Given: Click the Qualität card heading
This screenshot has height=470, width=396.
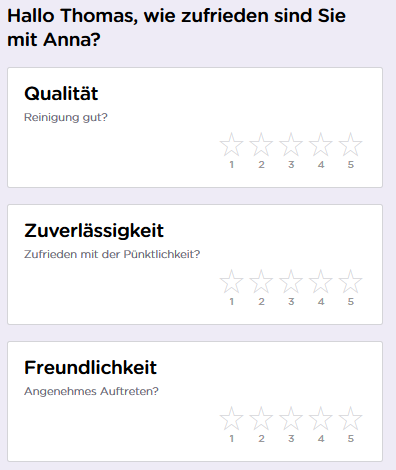Looking at the screenshot, I should (61, 93).
